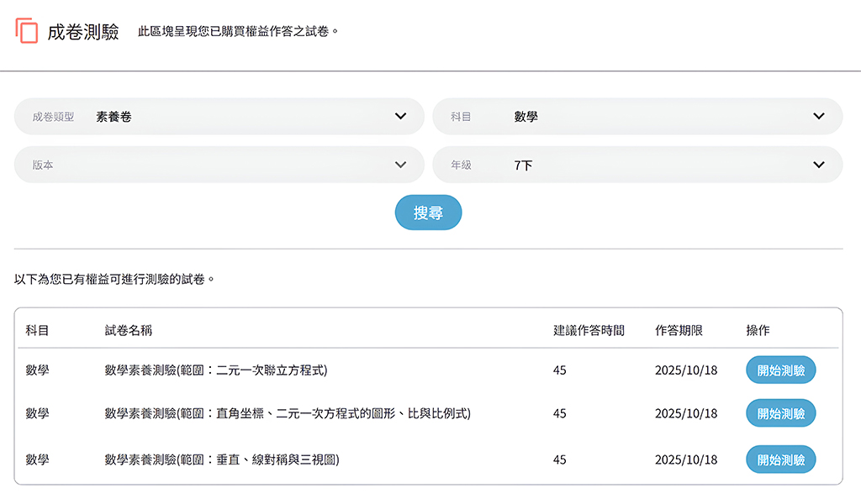Open the empty 版本 dropdown
This screenshot has height=504, width=861.
point(219,165)
